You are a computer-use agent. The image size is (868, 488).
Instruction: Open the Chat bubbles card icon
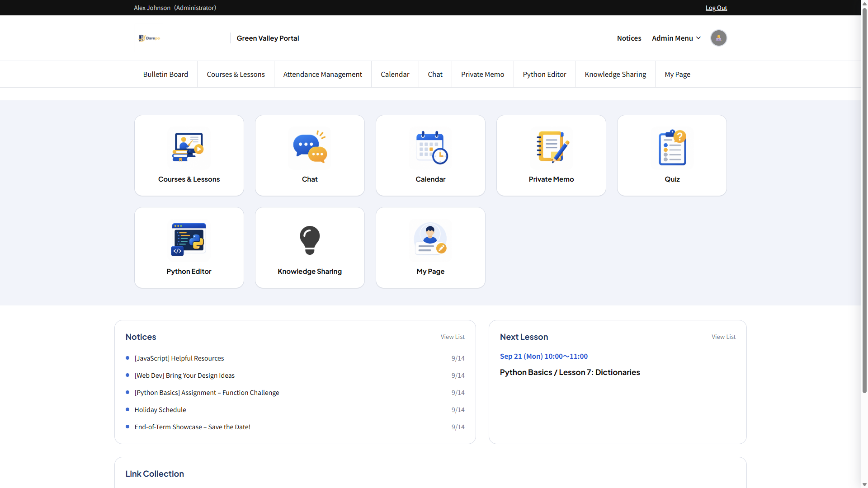310,147
